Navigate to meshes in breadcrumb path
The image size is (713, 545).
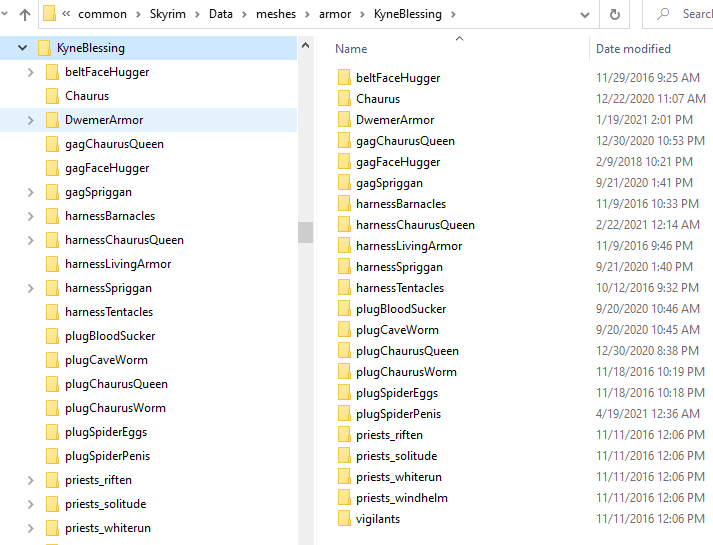pyautogui.click(x=276, y=14)
